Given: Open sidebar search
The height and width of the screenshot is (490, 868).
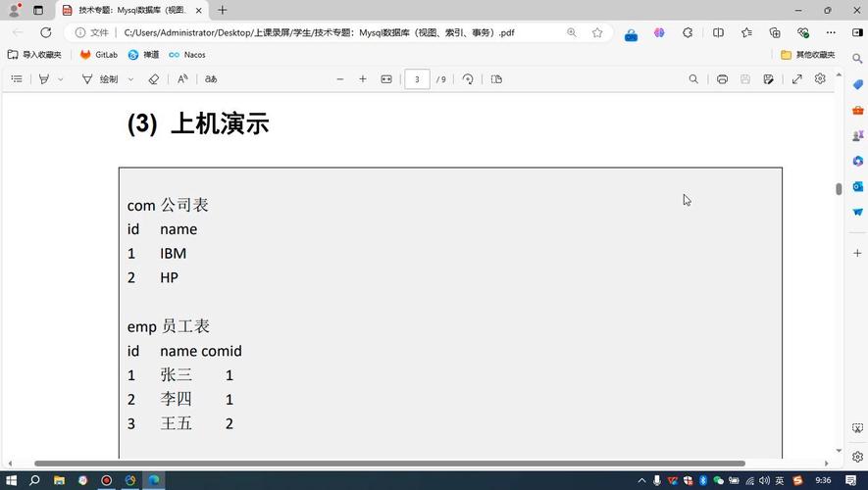Looking at the screenshot, I should [857, 58].
